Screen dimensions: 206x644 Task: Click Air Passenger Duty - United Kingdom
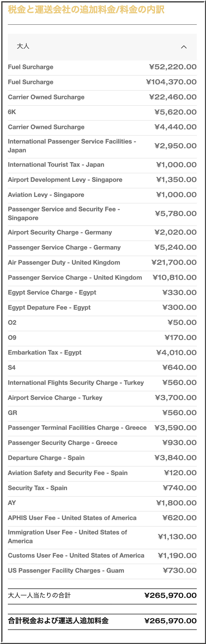(x=64, y=263)
